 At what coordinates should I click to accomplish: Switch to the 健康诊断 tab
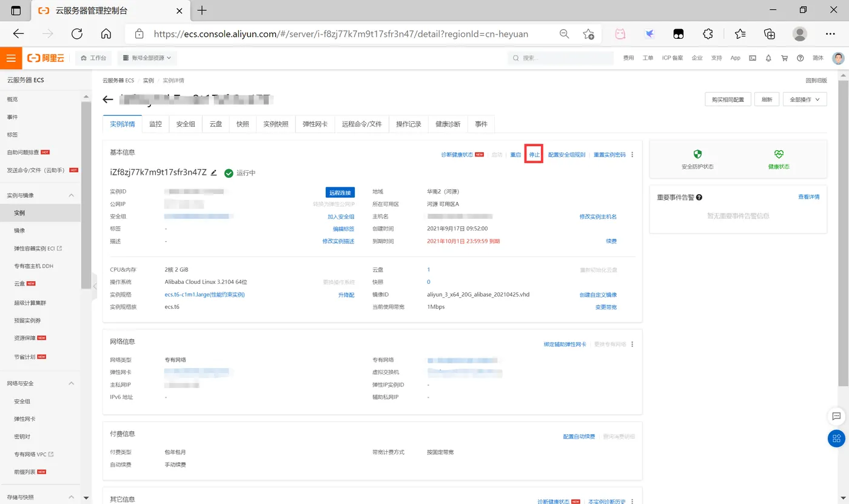[x=448, y=124]
